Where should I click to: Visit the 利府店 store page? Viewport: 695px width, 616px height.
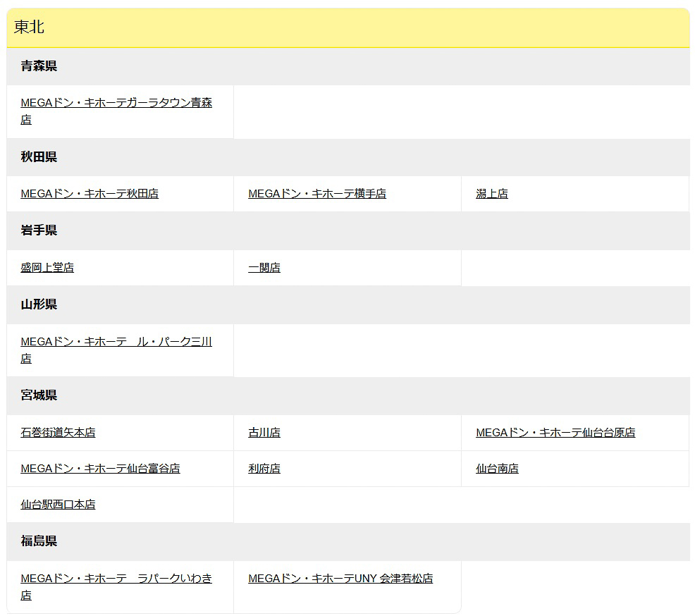tap(264, 469)
